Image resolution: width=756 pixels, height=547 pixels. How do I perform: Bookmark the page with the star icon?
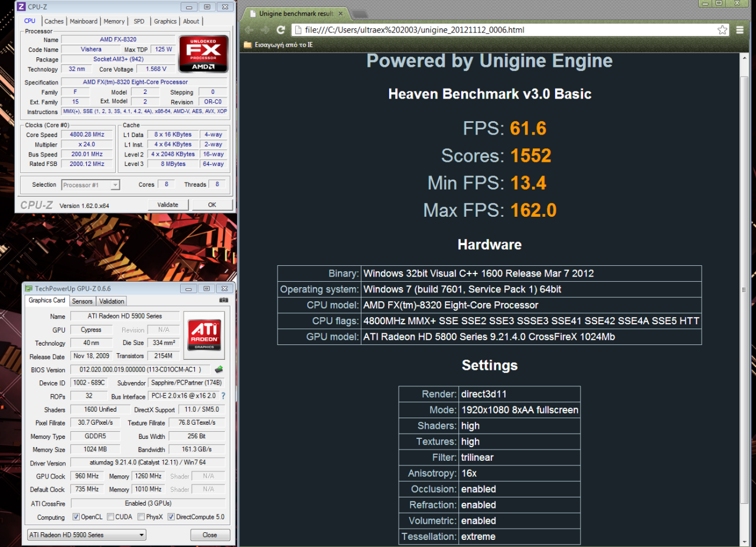click(x=722, y=30)
